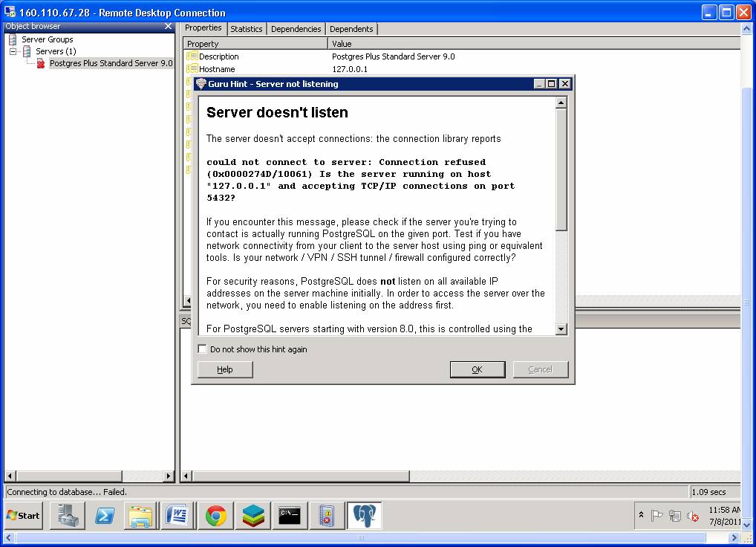This screenshot has height=547, width=756.
Task: Show hidden system tray icons
Action: point(641,515)
